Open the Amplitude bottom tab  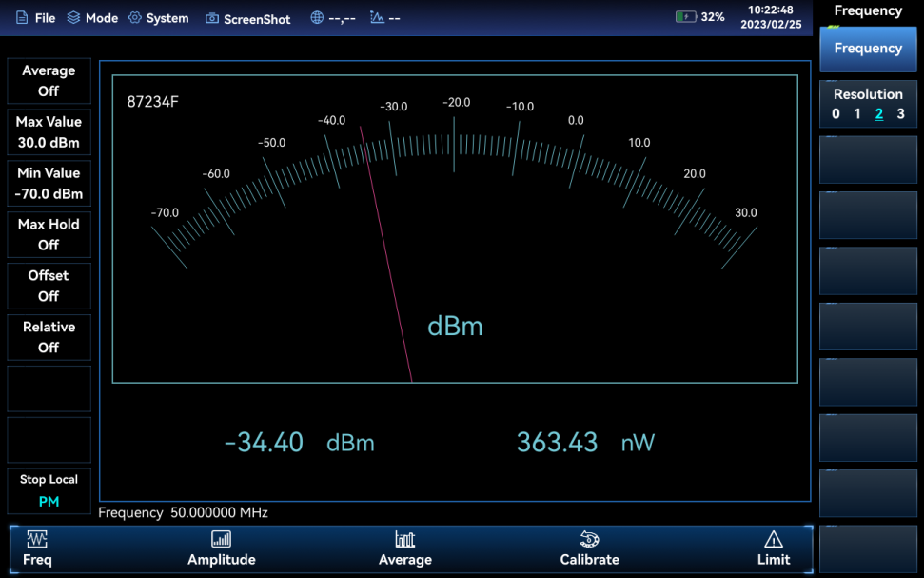221,548
